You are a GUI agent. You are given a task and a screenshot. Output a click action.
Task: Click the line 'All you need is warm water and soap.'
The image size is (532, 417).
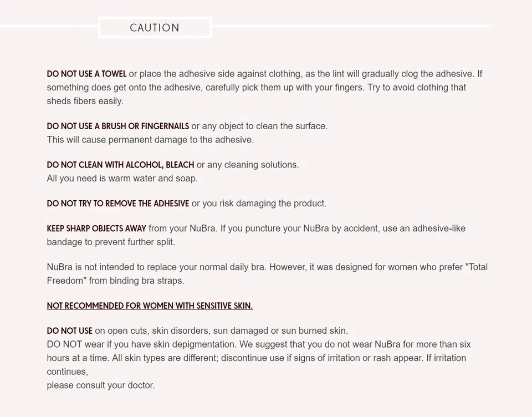point(122,179)
